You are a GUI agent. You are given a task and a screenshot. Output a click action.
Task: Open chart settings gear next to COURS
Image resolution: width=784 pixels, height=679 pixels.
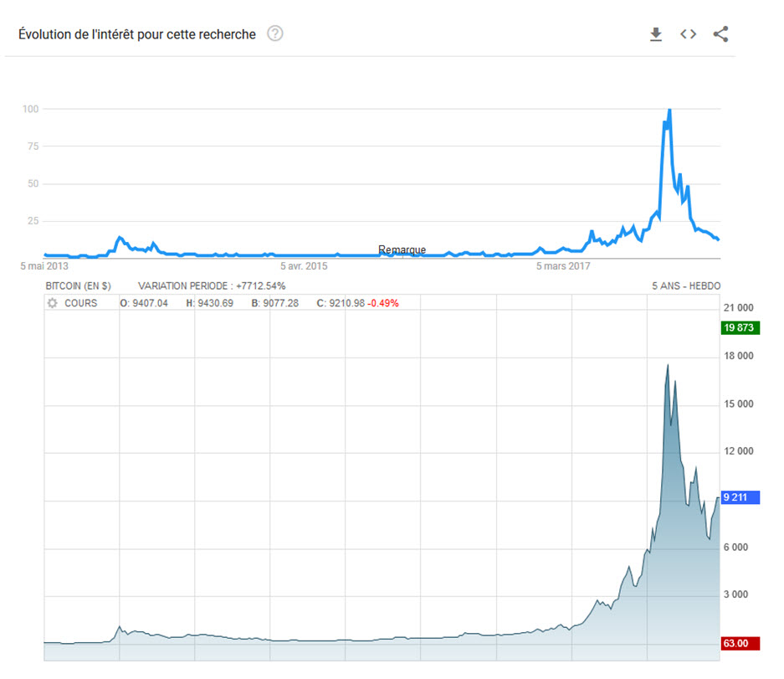[x=52, y=303]
